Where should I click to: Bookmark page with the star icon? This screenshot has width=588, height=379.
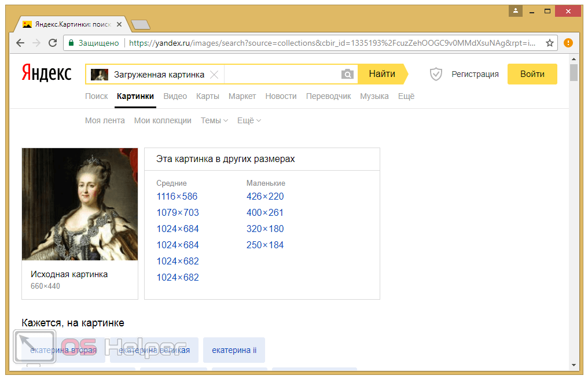pyautogui.click(x=550, y=43)
